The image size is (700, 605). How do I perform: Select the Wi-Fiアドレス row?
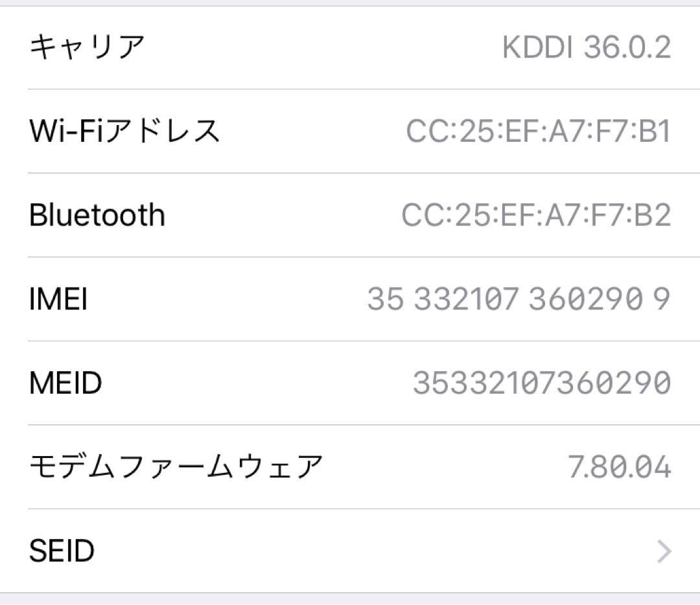point(350,130)
